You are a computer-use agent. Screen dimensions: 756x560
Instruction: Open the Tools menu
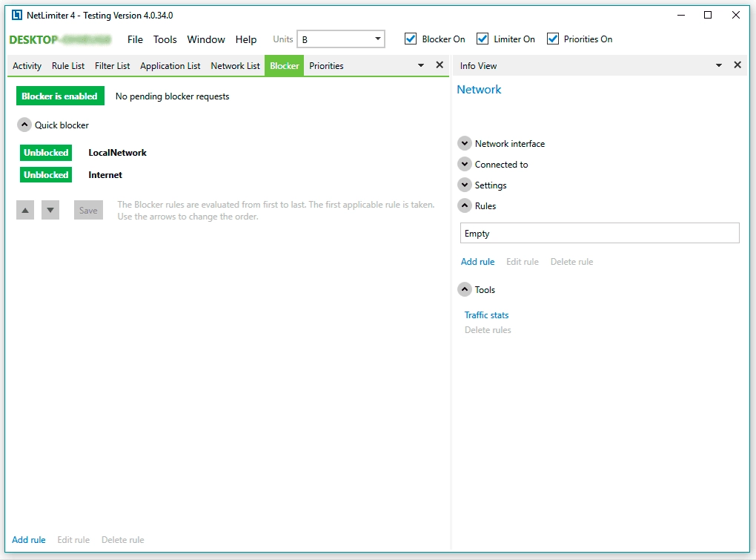pyautogui.click(x=165, y=39)
